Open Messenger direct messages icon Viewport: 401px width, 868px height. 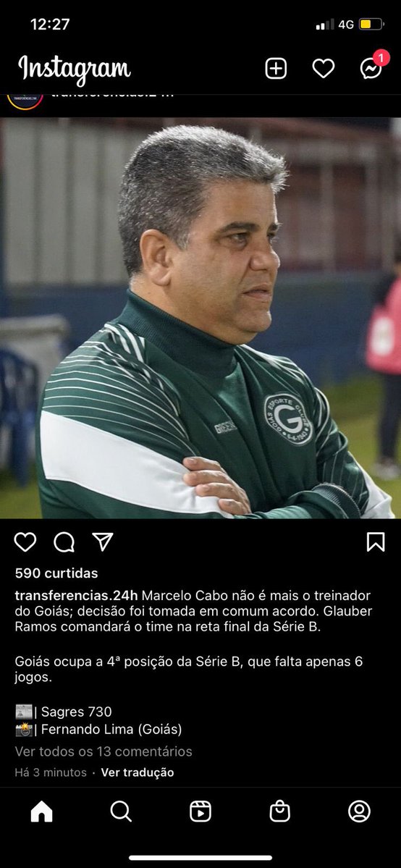click(372, 67)
